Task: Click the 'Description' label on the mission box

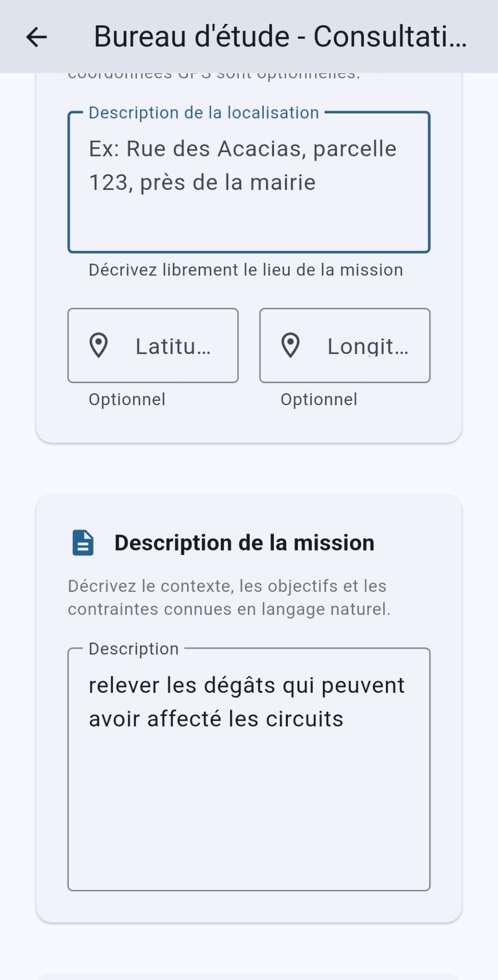Action: [134, 649]
